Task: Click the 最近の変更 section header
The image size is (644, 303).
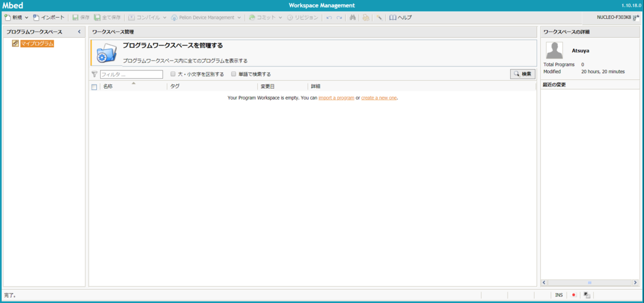Action: [555, 84]
